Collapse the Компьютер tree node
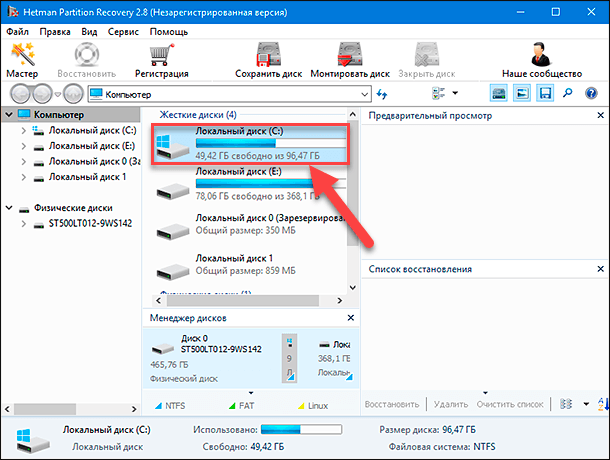This screenshot has width=610, height=460. [9, 115]
